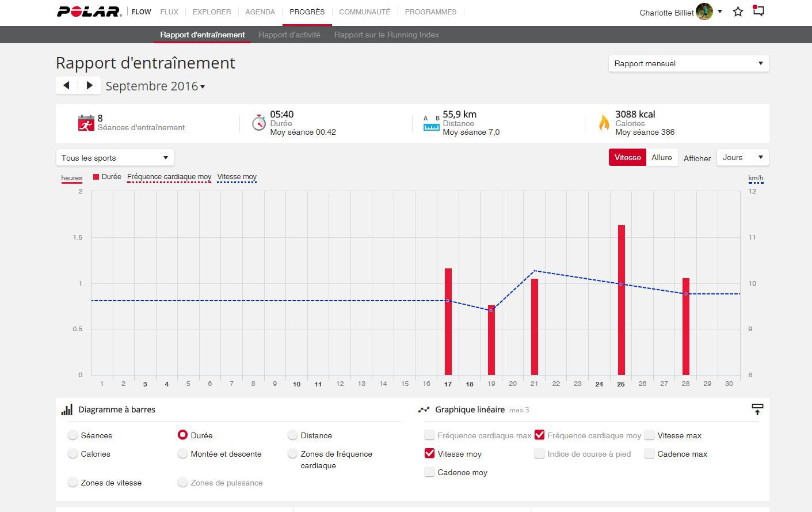Viewport: 812px width, 512px height.
Task: Open favorites star icon
Action: click(738, 12)
